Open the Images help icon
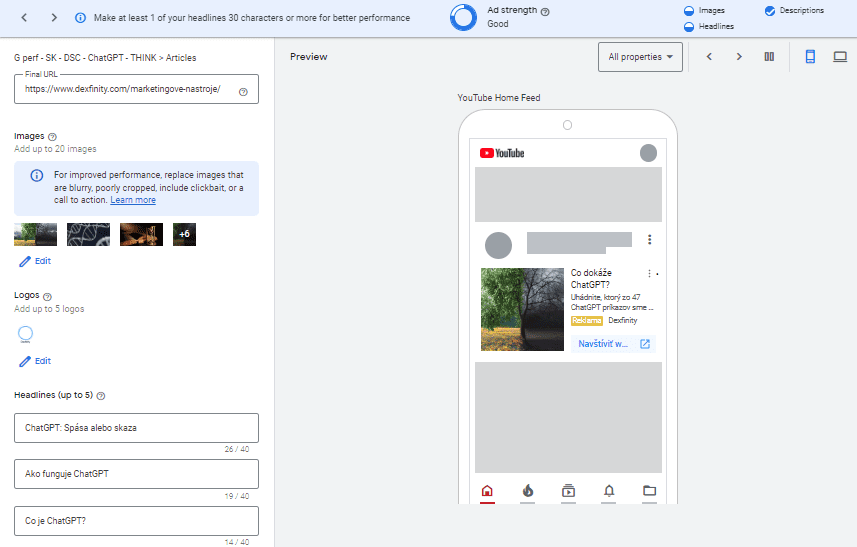Image resolution: width=857 pixels, height=547 pixels. click(x=52, y=137)
